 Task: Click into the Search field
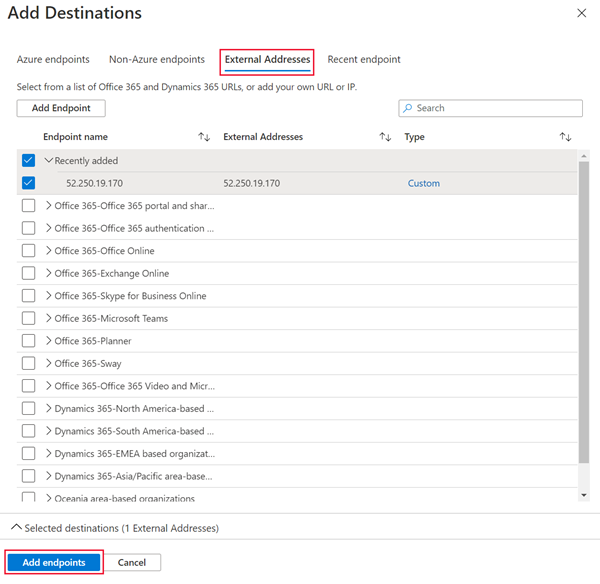coord(495,108)
